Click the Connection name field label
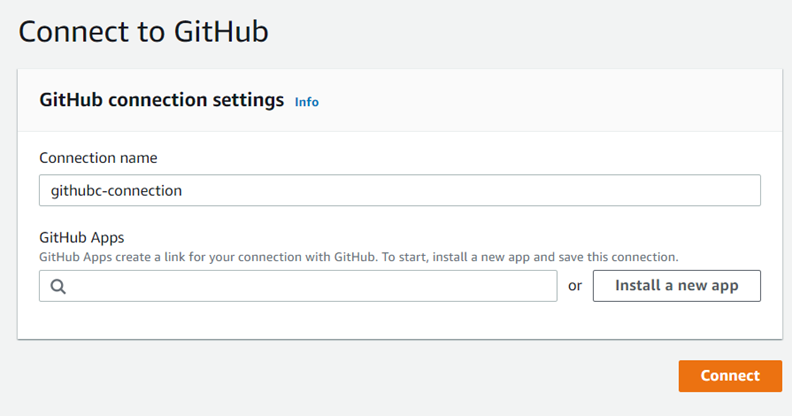792x416 pixels. click(98, 158)
